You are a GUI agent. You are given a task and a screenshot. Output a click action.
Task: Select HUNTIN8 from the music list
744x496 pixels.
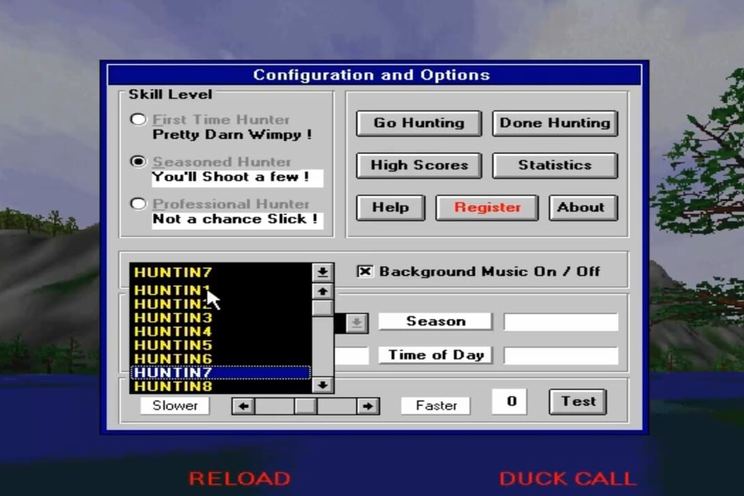pos(221,386)
